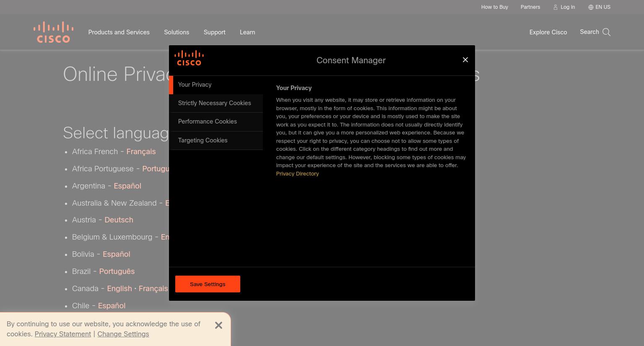Open the Support menu
This screenshot has width=644, height=346.
tap(214, 32)
